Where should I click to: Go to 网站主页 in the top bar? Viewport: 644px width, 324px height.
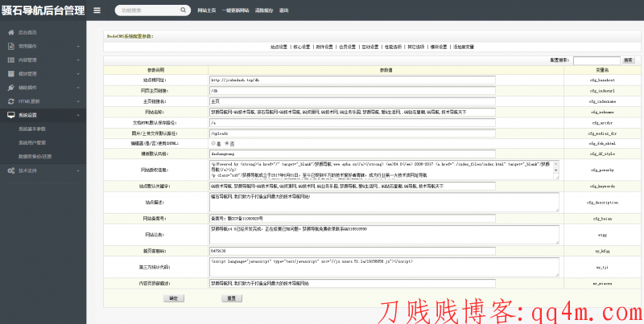point(207,10)
